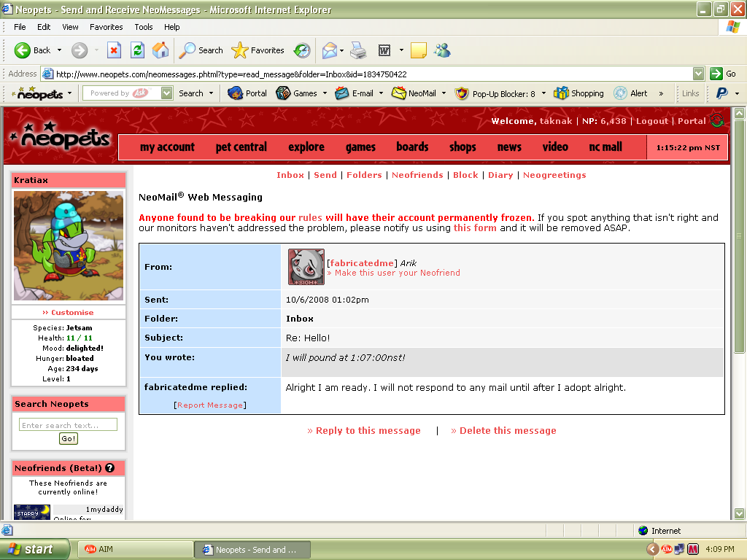Click the Kratiax Jetsam pet image

[x=69, y=245]
